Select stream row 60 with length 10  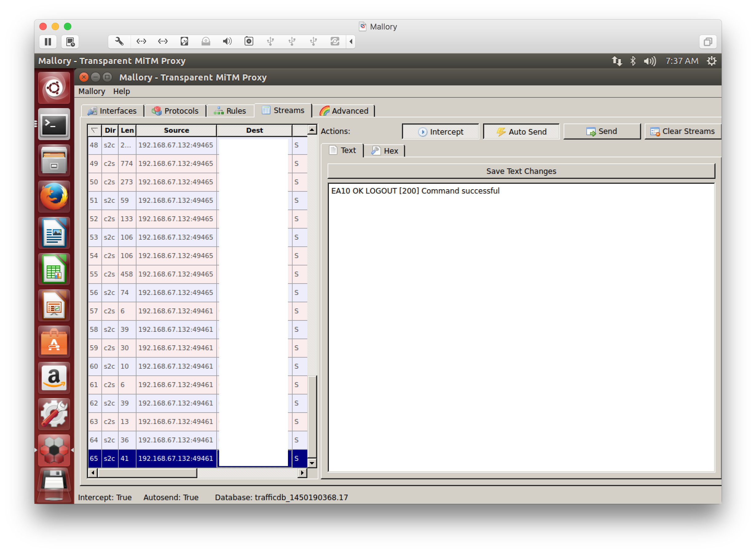coord(198,366)
